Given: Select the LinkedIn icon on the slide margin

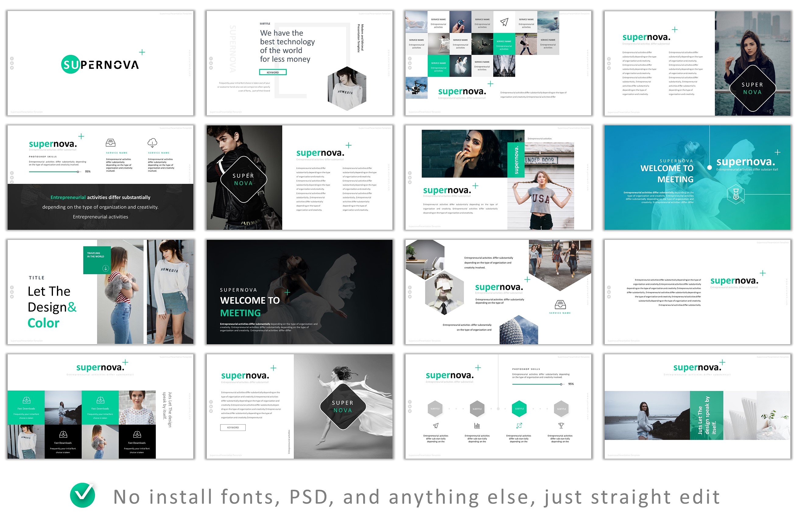Looking at the screenshot, I should [x=12, y=63].
